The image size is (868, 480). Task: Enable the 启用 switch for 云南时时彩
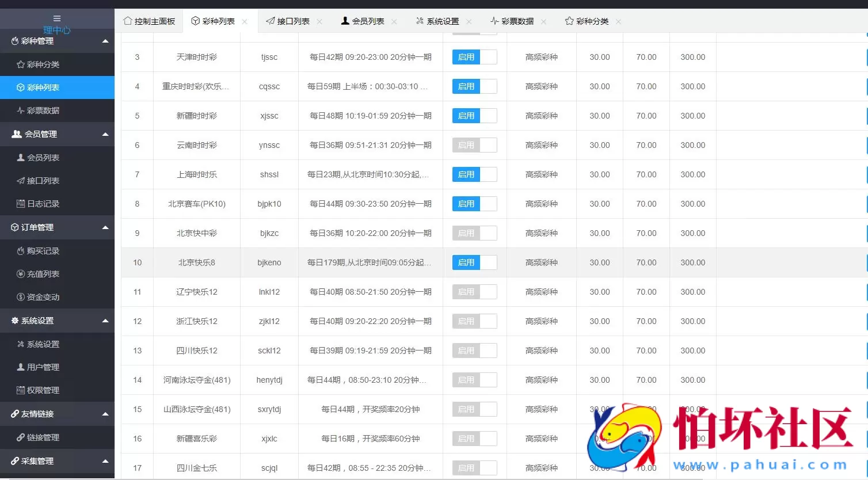474,145
